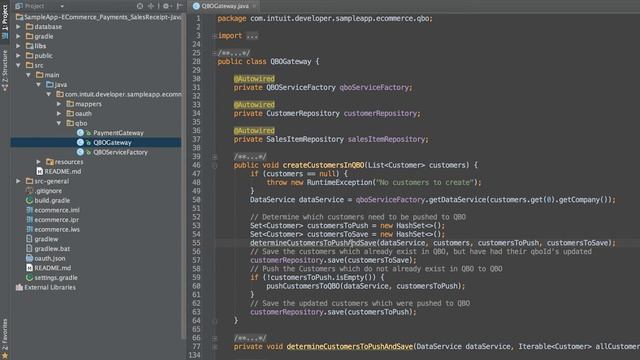The height and width of the screenshot is (360, 640).
Task: Collapse the java folder
Action: pyautogui.click(x=38, y=84)
